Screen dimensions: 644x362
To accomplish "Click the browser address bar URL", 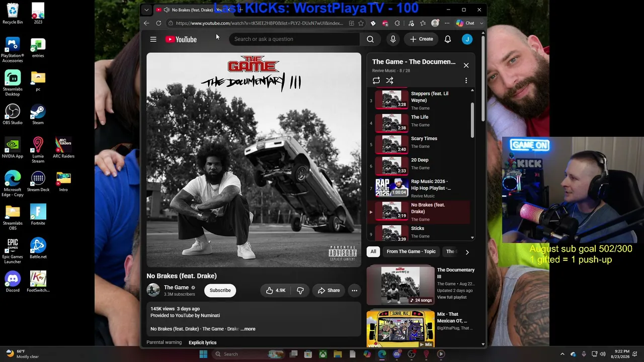I will point(260,23).
